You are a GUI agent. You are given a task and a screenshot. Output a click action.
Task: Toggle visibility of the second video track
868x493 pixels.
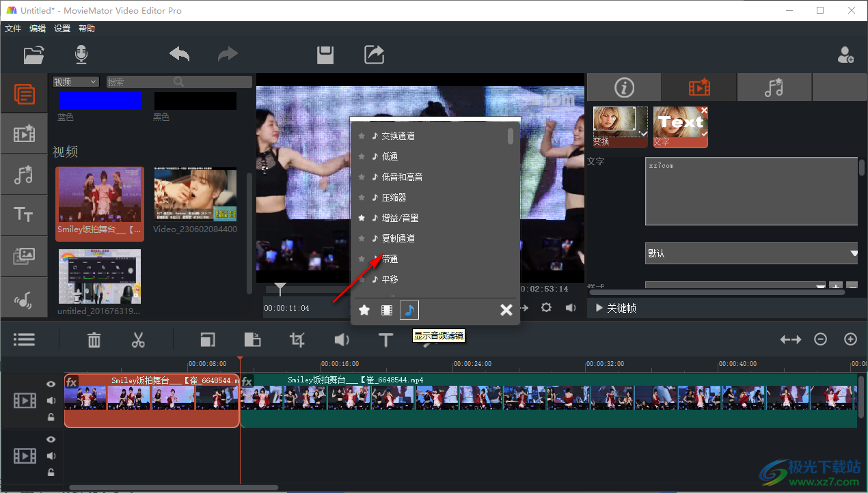tap(51, 440)
